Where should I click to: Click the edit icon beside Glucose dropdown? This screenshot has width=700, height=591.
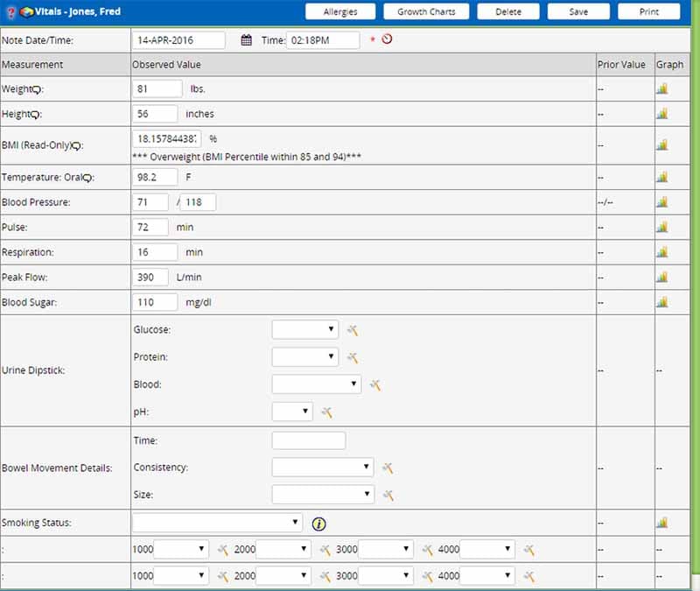(x=353, y=330)
